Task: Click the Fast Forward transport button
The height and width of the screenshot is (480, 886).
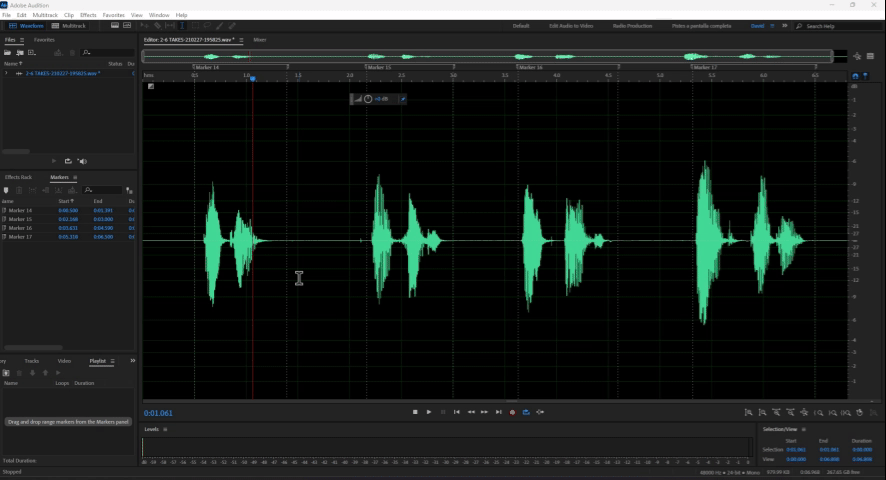Action: coord(484,412)
